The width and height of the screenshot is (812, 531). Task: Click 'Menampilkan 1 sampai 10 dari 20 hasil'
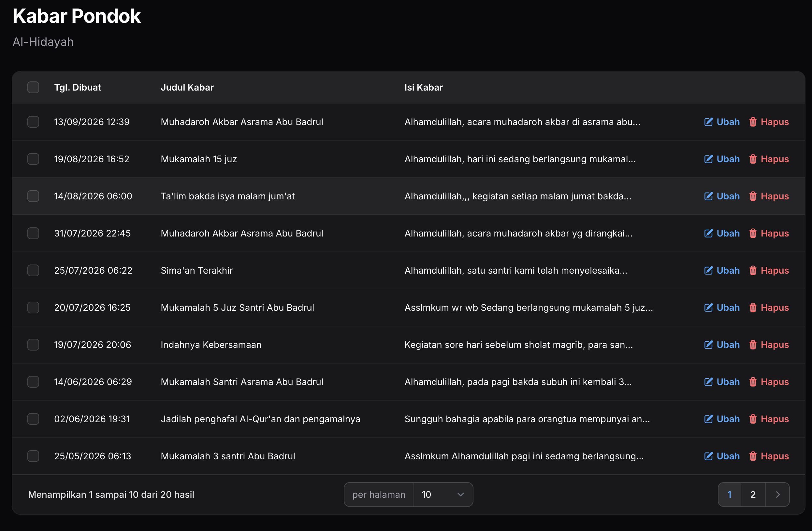[111, 495]
